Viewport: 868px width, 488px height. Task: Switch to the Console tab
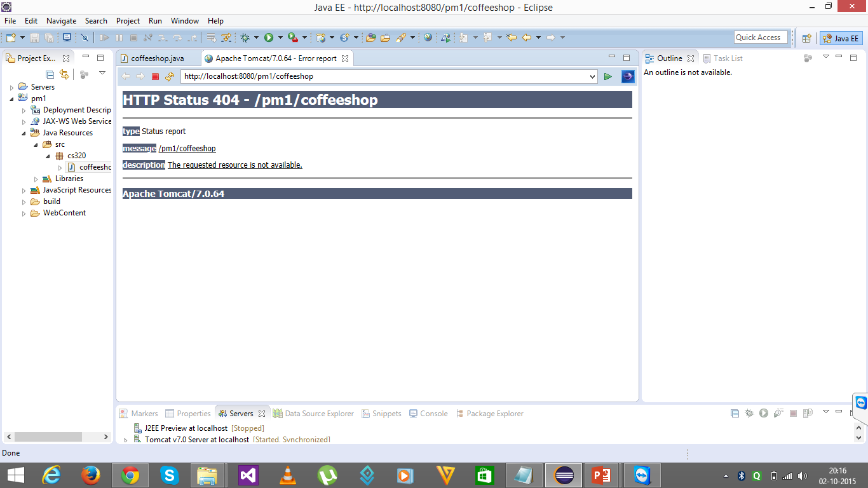[433, 414]
